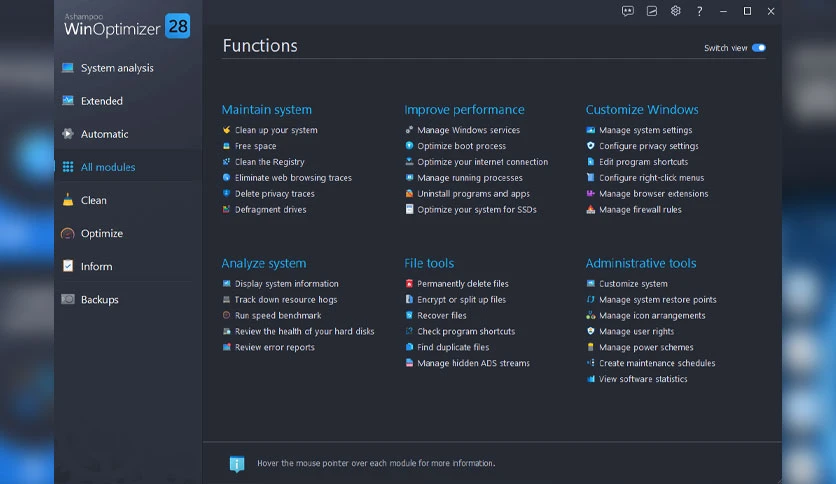The width and height of the screenshot is (836, 484).
Task: Toggle the Switch view switch
Action: [x=759, y=48]
